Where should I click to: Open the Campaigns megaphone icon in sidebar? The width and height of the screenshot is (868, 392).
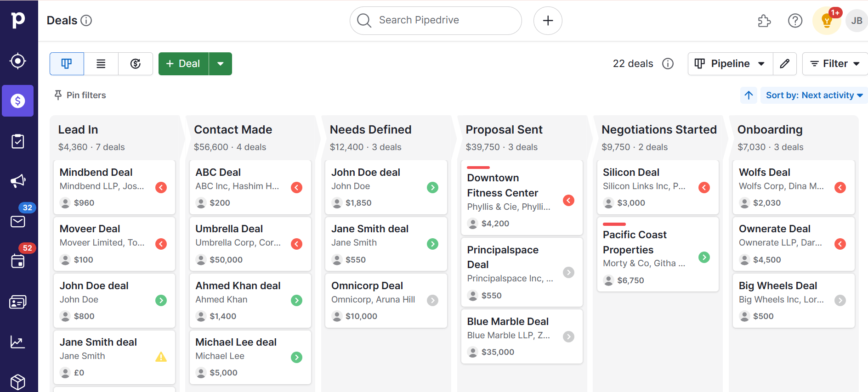coord(18,181)
